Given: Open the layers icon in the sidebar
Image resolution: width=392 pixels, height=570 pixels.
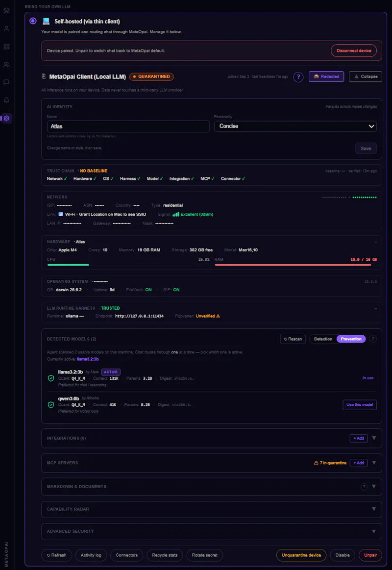Looking at the screenshot, I should (6, 11).
